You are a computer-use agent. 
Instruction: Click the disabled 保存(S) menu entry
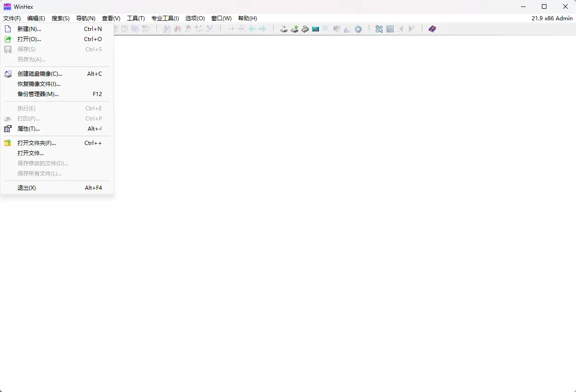point(57,49)
